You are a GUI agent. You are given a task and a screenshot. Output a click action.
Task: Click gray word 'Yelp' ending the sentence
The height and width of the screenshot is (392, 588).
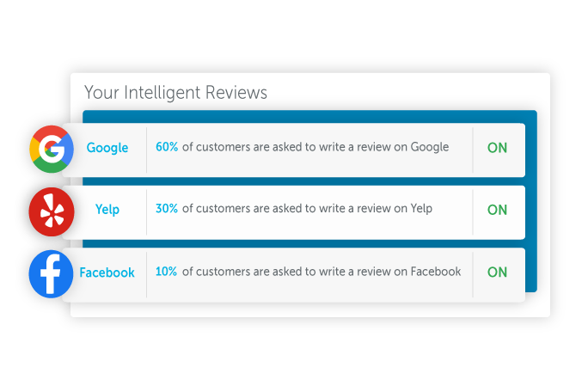[421, 209]
